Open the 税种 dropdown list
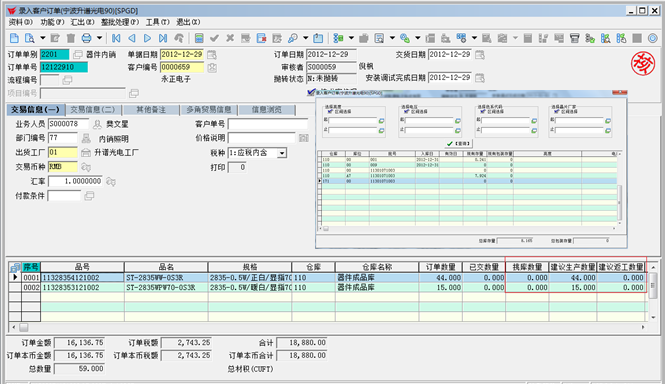Image resolution: width=665 pixels, height=384 pixels. 282,153
